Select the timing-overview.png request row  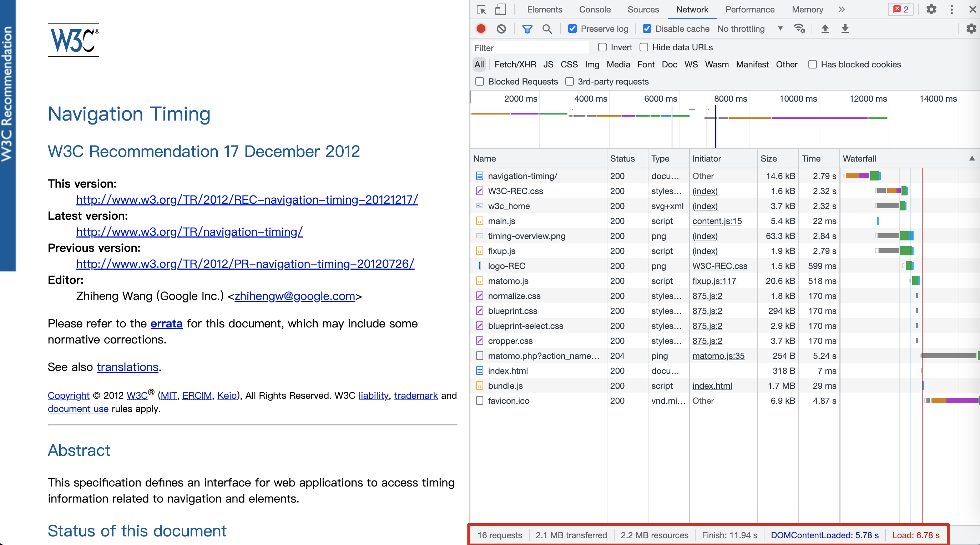tap(725, 236)
